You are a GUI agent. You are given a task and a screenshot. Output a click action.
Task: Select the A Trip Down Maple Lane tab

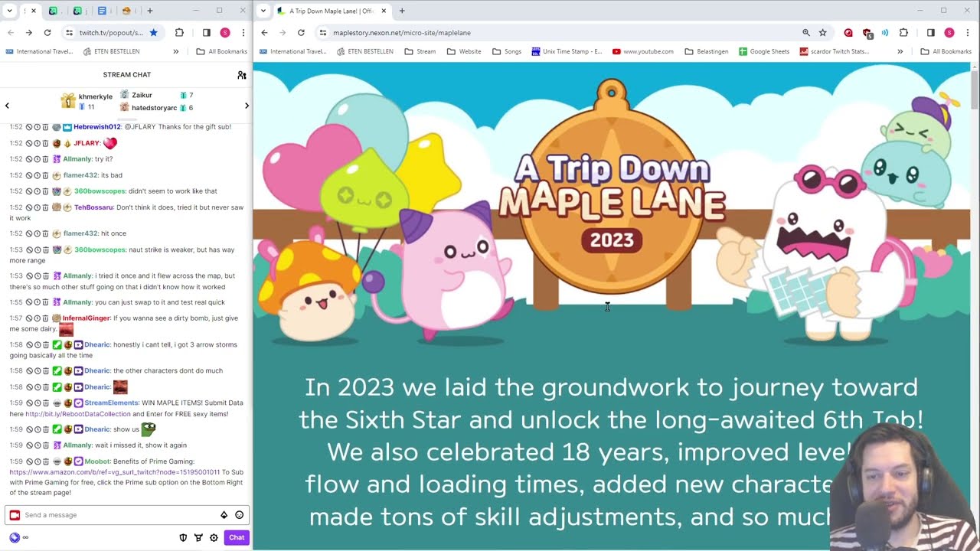coord(332,11)
